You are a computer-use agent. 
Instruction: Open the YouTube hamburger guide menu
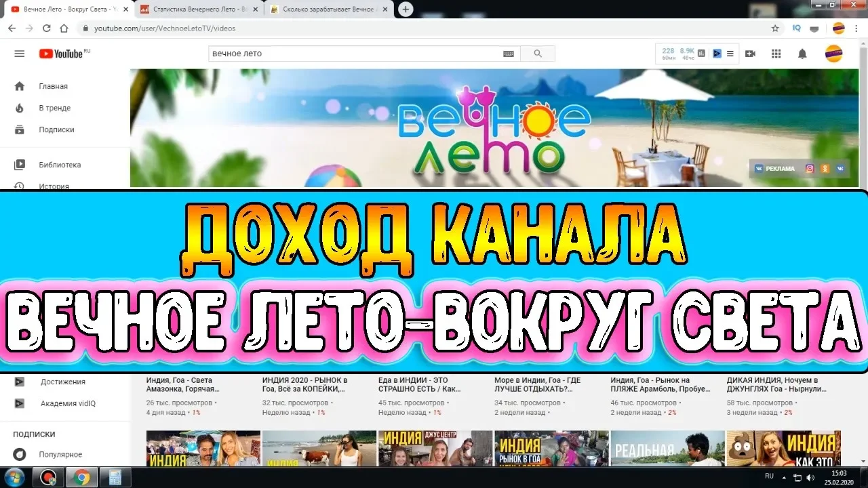(x=20, y=54)
